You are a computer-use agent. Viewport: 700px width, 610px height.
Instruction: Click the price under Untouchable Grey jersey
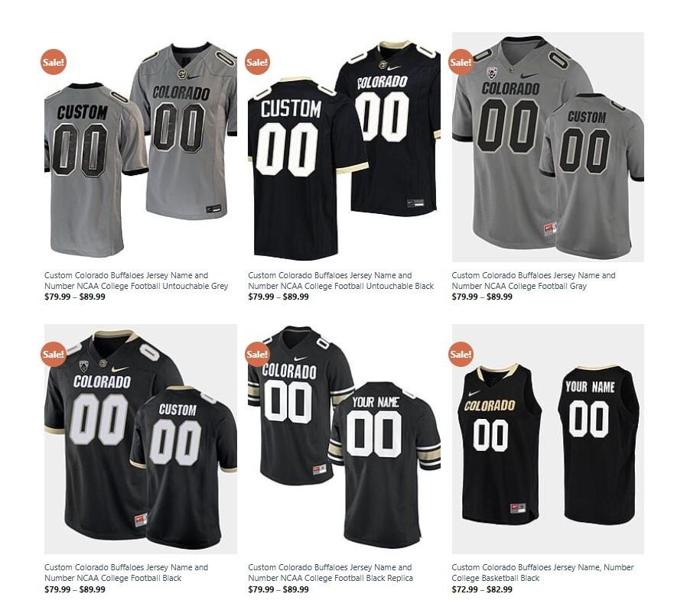(x=75, y=297)
